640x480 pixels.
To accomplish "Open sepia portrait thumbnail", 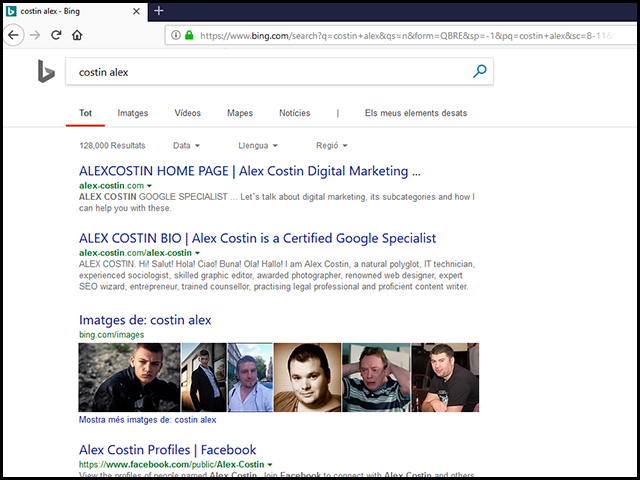I will 307,377.
